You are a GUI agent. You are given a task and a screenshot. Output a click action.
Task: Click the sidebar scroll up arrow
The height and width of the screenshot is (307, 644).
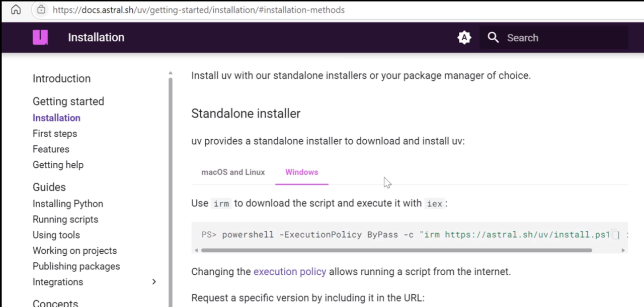point(170,73)
